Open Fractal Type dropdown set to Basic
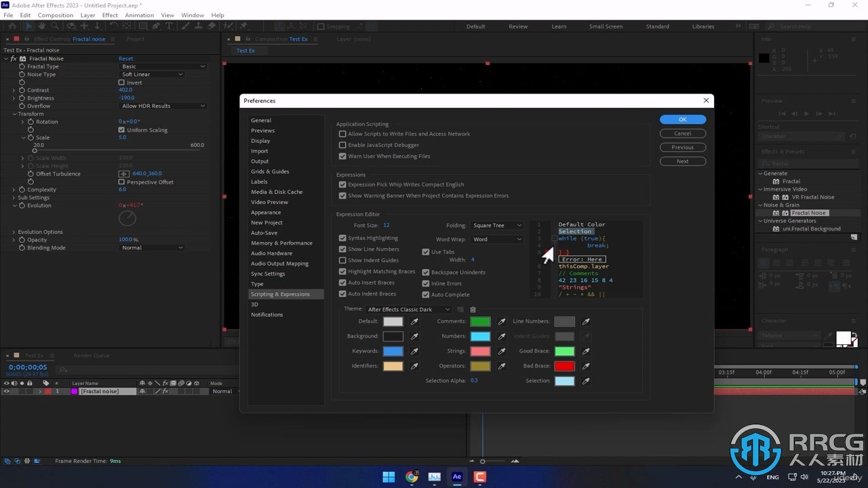Screen dimensions: 868x488 [163, 66]
